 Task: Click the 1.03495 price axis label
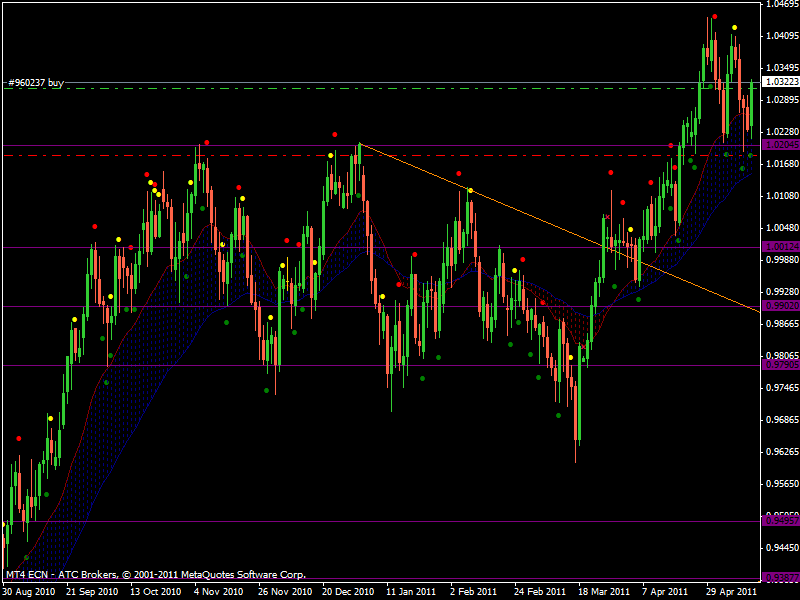coord(782,68)
